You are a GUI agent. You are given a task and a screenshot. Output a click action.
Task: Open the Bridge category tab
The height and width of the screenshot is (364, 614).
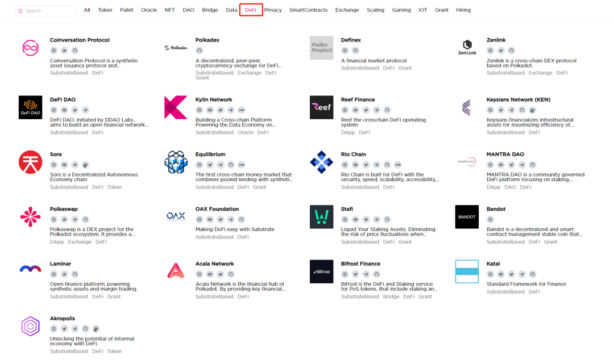coord(210,10)
